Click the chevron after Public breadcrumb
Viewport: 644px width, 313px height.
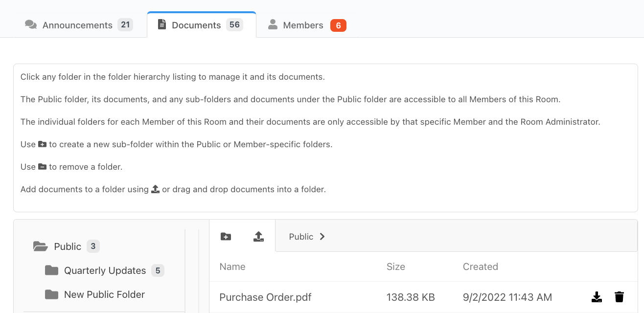[x=322, y=237]
